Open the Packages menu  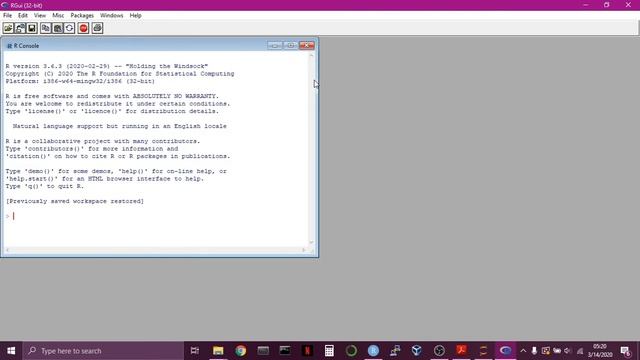82,16
